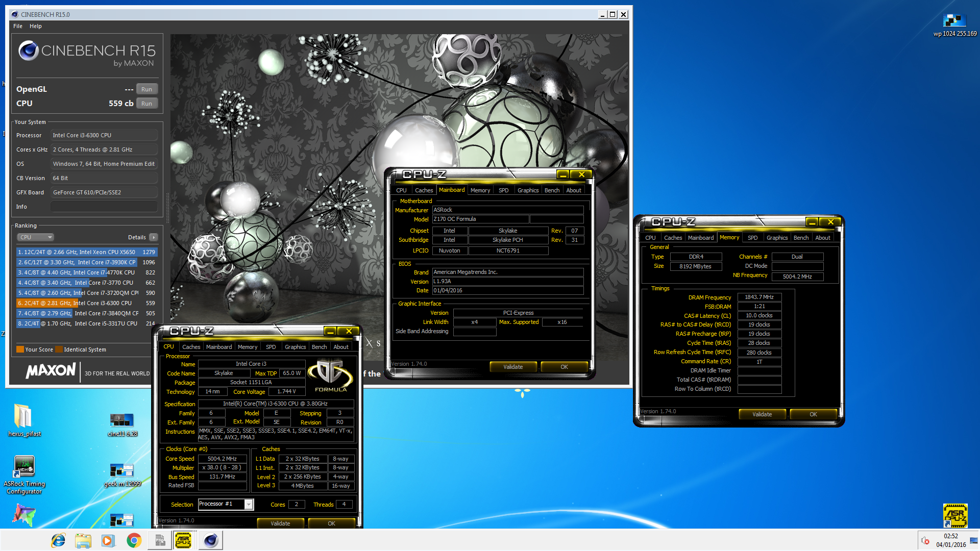Click the DRAM Frequency value 1843.7 MHz
Viewport: 980px width, 551px height.
pos(759,297)
